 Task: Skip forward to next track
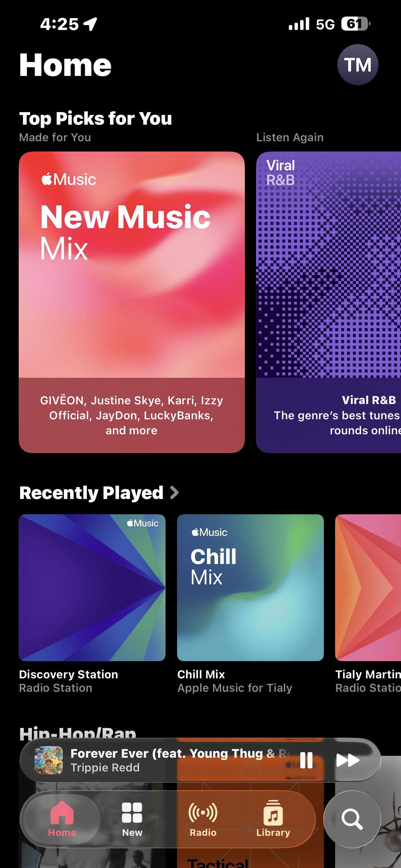point(348,761)
